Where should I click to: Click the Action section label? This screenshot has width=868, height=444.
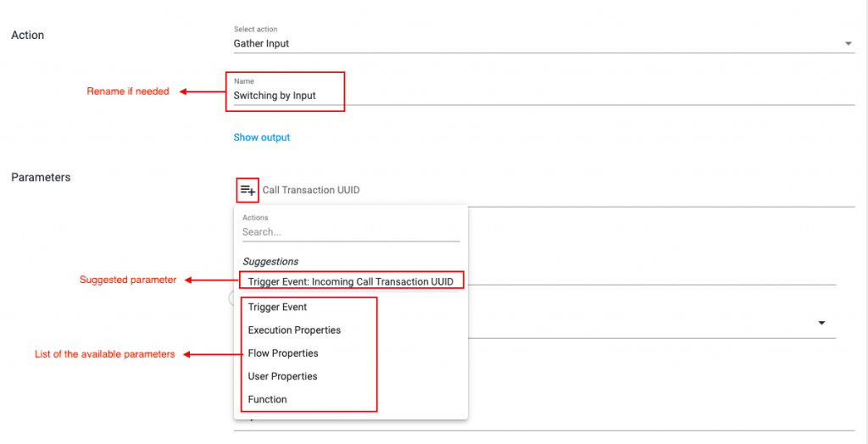[x=28, y=35]
